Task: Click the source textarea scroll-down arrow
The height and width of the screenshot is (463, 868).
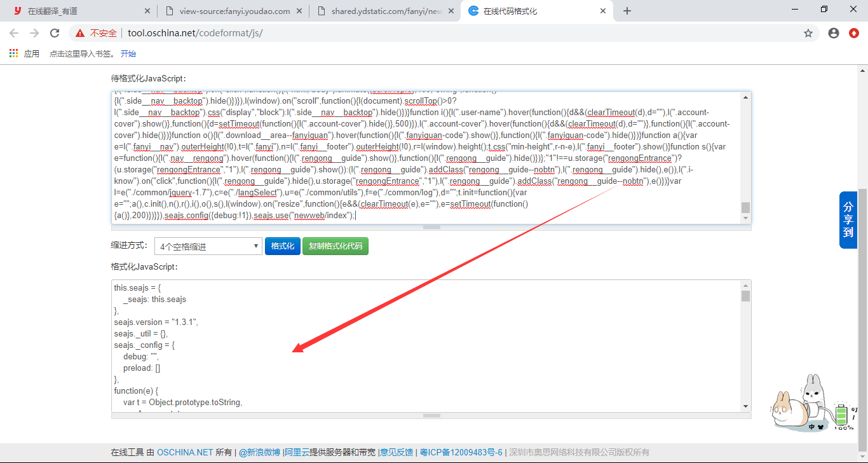Action: 746,218
